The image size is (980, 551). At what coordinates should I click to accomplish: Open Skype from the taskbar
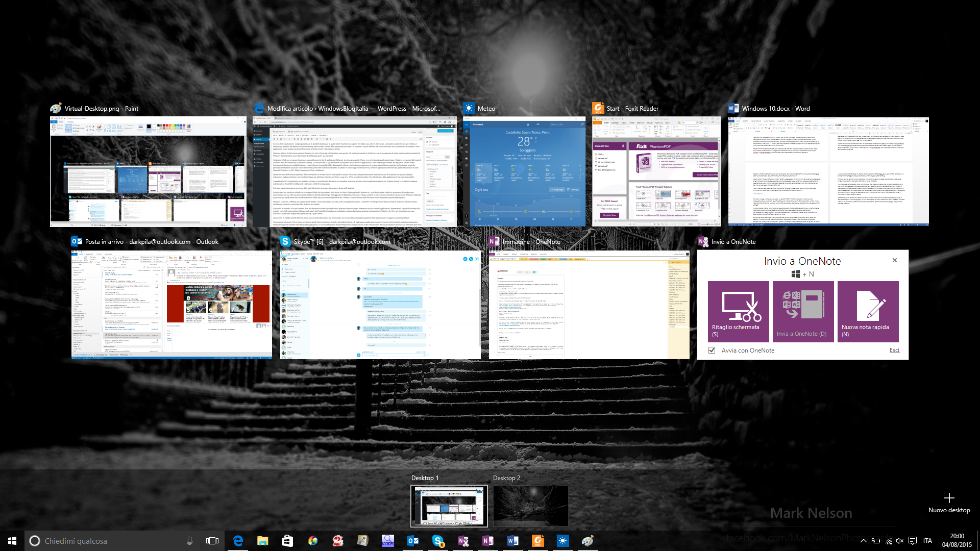[x=437, y=541]
